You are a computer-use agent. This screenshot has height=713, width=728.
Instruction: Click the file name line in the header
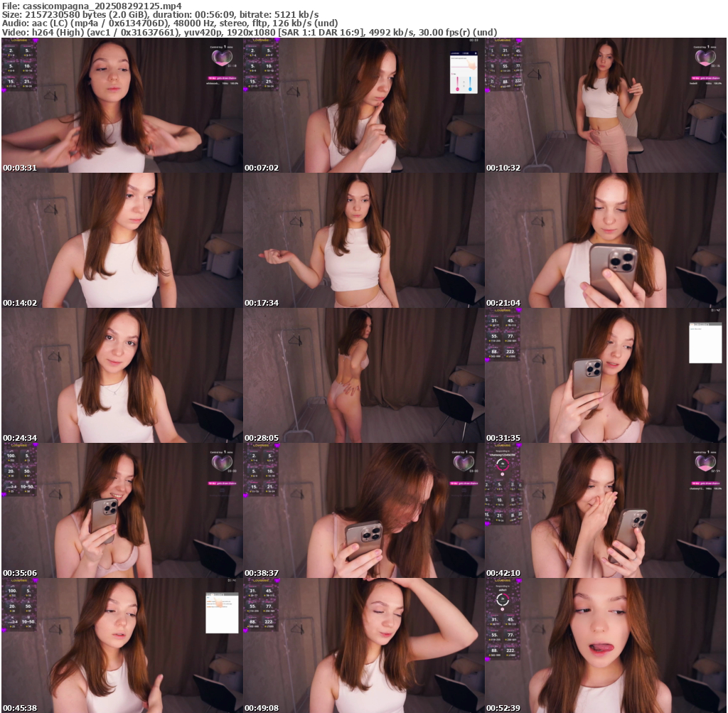pyautogui.click(x=91, y=5)
